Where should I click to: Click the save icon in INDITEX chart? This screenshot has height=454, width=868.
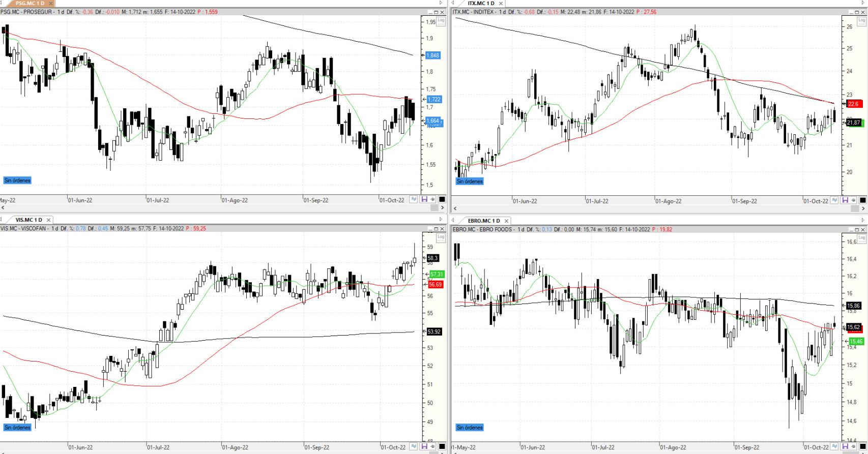click(845, 200)
